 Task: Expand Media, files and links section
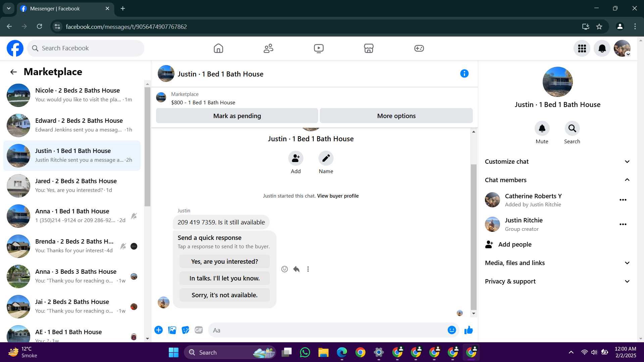pos(557,263)
